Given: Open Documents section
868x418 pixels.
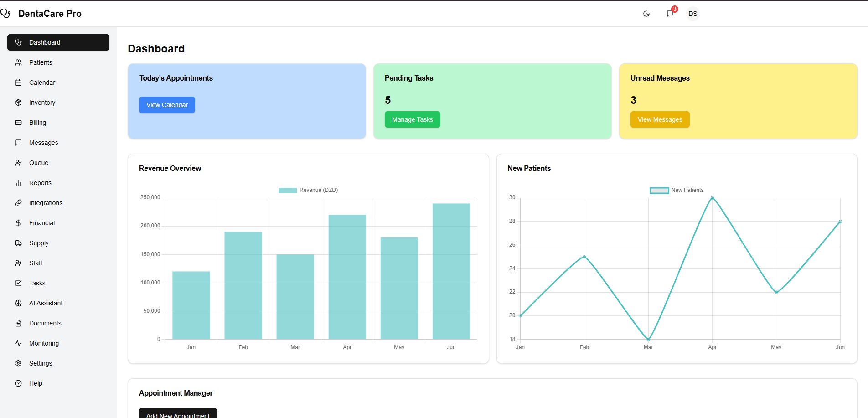Looking at the screenshot, I should 58,323.
